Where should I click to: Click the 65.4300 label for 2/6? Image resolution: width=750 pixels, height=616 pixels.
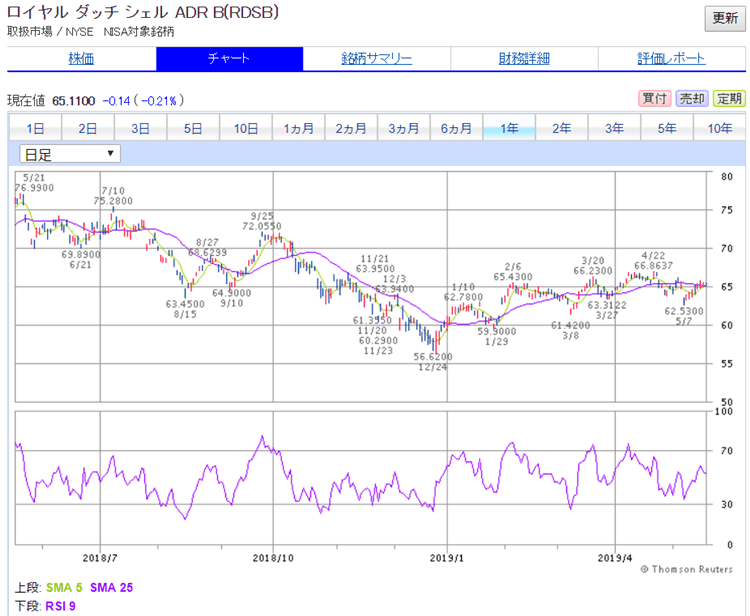coord(513,277)
